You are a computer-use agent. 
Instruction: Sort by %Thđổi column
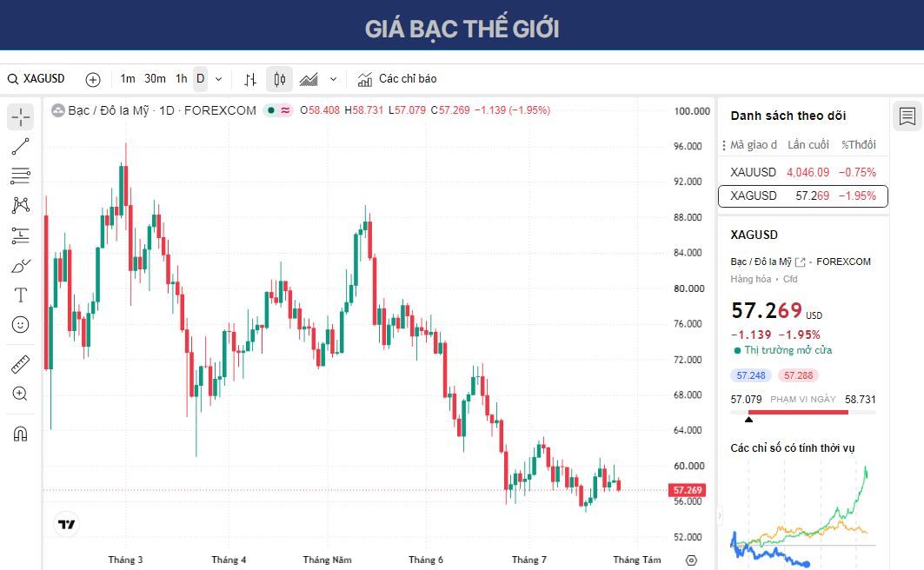858,145
